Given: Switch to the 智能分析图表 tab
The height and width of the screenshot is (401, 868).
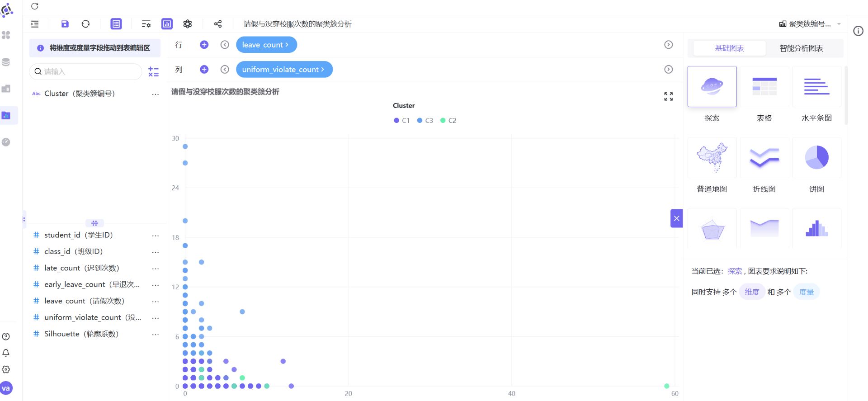Looking at the screenshot, I should click(801, 48).
